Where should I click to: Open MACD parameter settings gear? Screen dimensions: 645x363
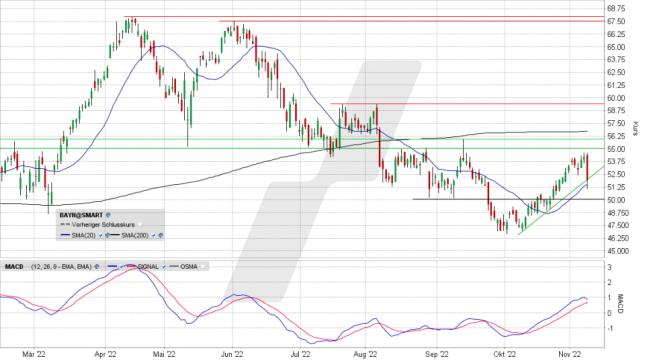pos(97,266)
